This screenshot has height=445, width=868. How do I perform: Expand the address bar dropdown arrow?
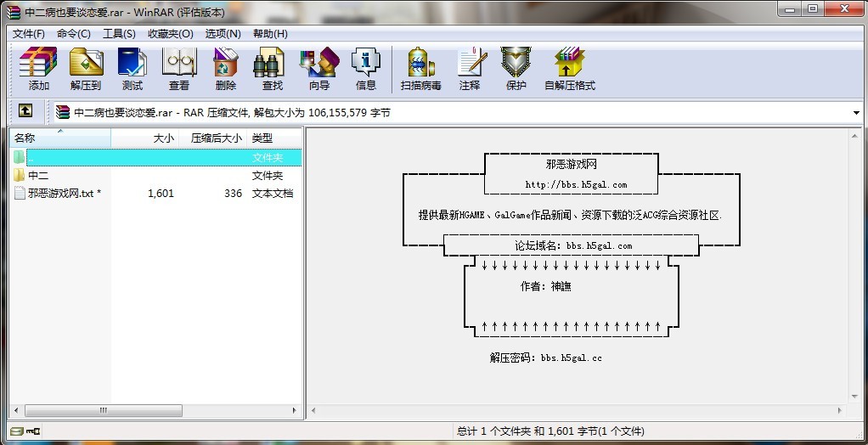click(856, 113)
